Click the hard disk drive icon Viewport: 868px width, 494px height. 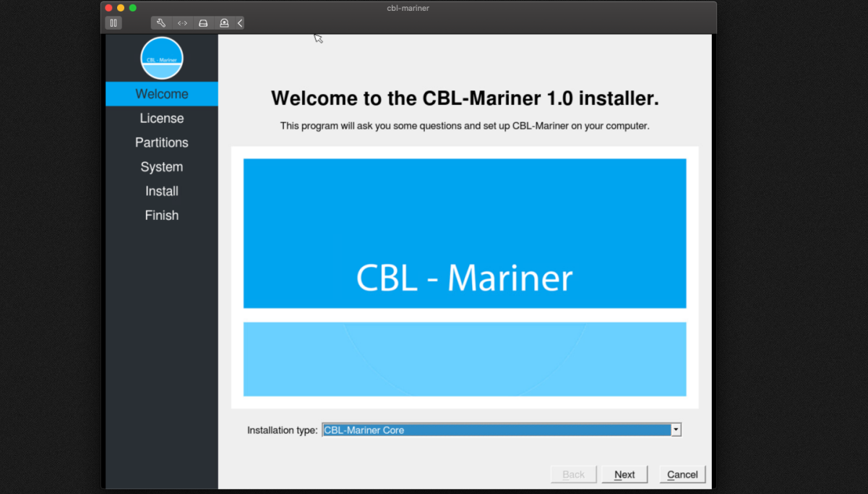pos(203,23)
